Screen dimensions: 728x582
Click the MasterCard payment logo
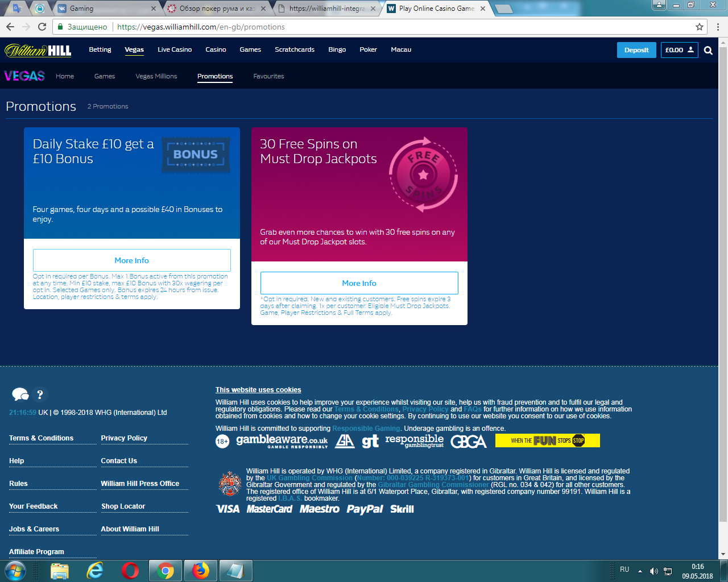point(270,509)
